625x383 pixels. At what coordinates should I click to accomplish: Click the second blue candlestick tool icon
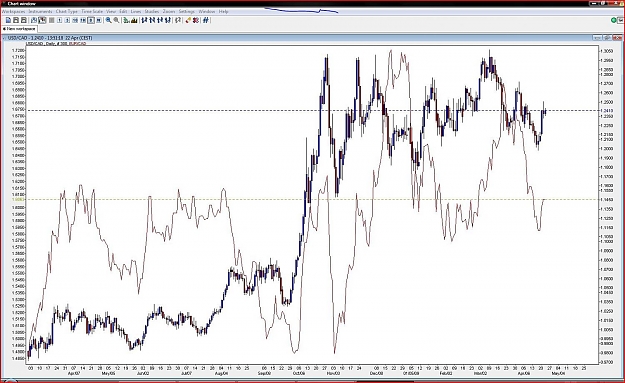click(152, 20)
